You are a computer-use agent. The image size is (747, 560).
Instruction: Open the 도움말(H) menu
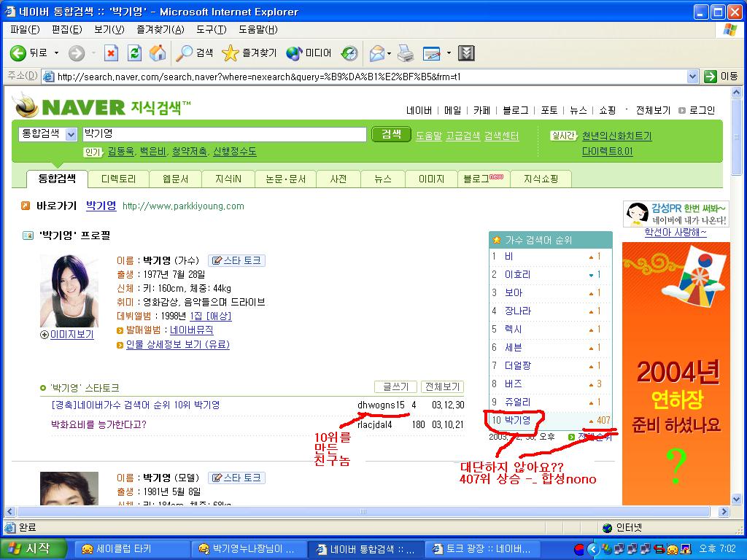pyautogui.click(x=258, y=29)
